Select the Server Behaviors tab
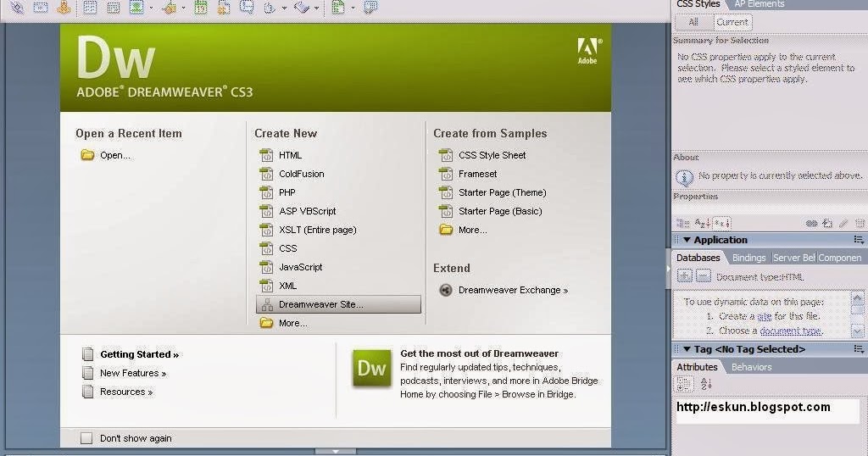This screenshot has width=868, height=456. coord(793,258)
